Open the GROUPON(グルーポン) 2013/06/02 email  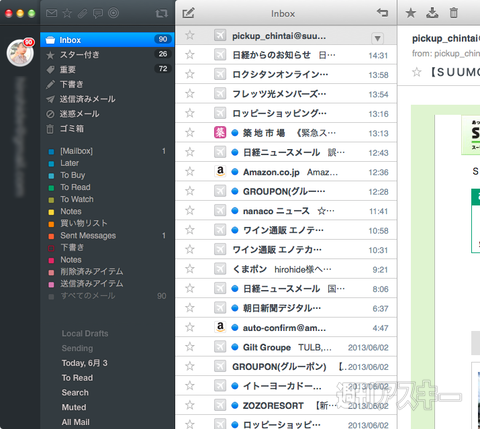[286, 366]
